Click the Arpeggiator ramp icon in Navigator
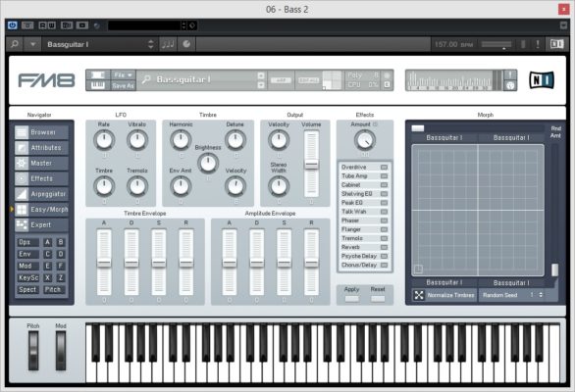 [x=22, y=194]
